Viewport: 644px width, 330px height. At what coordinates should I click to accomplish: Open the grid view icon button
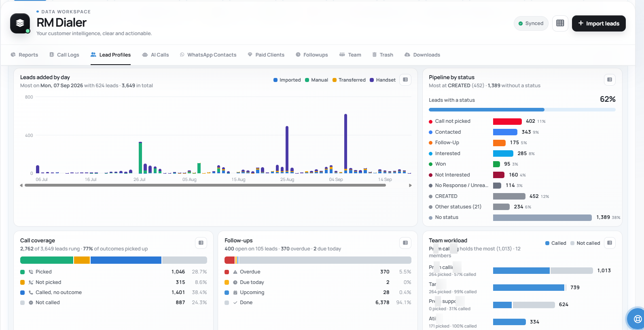click(x=560, y=23)
